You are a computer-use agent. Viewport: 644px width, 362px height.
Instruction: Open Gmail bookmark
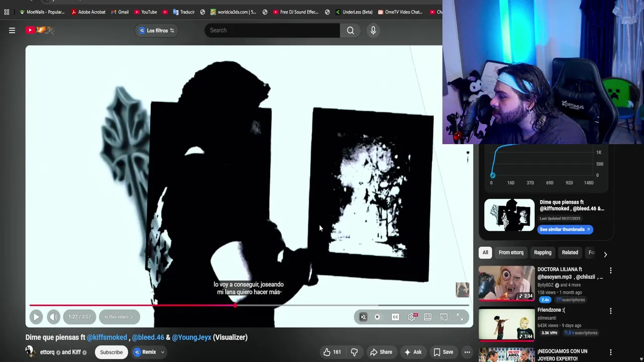tap(120, 12)
